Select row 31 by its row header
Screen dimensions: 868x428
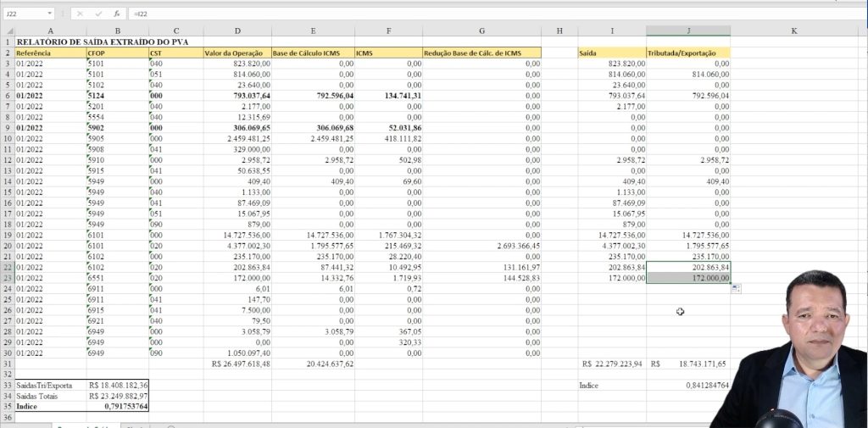[x=7, y=363]
